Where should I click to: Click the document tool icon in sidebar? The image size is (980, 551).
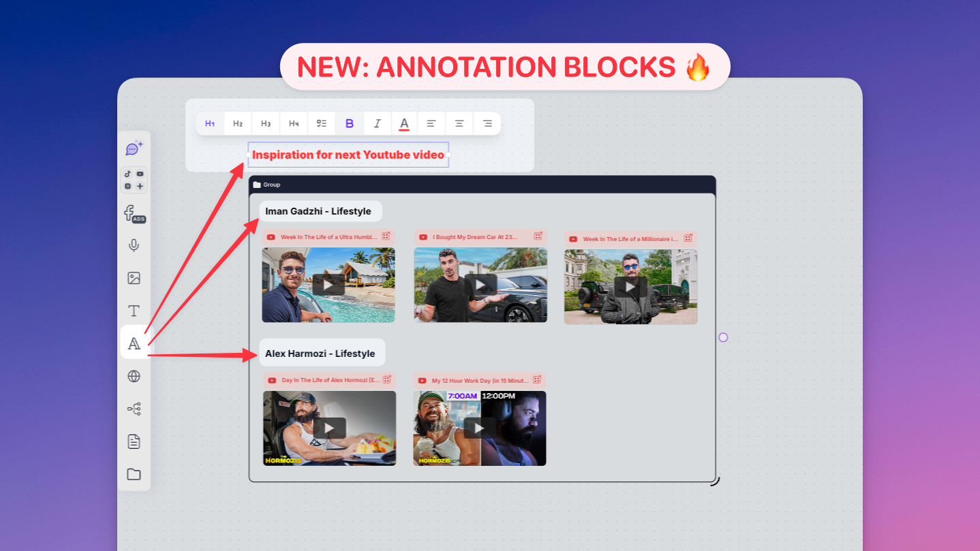click(134, 441)
